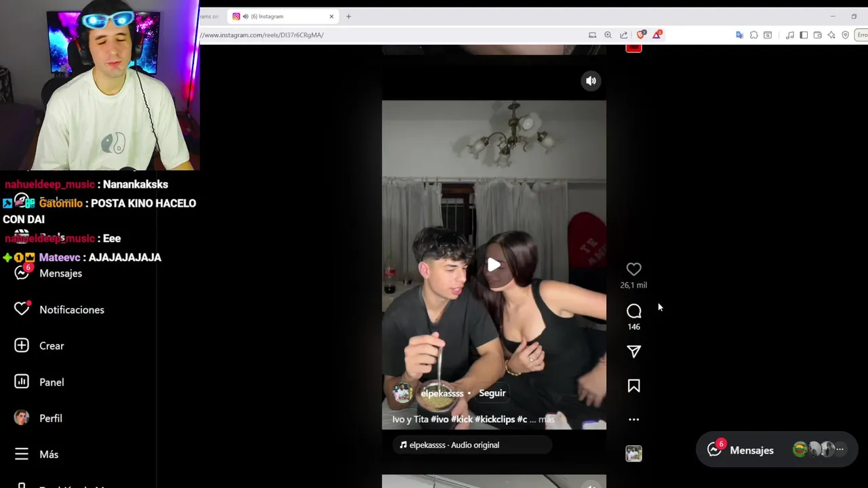Screen dimensions: 868x488
Task: Click the Crear plus icon
Action: point(22,346)
